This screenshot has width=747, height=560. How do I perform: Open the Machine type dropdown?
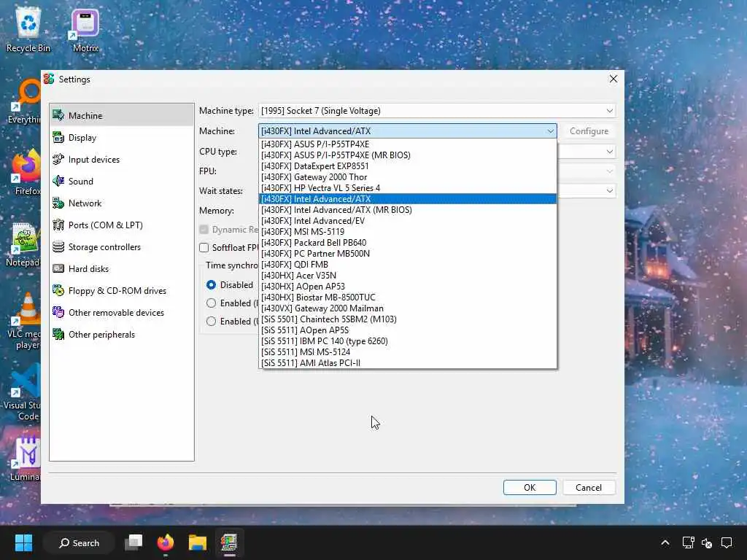[x=437, y=111]
